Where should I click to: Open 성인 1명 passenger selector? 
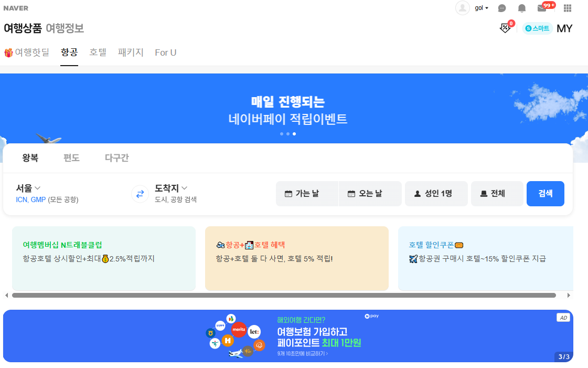tap(436, 194)
